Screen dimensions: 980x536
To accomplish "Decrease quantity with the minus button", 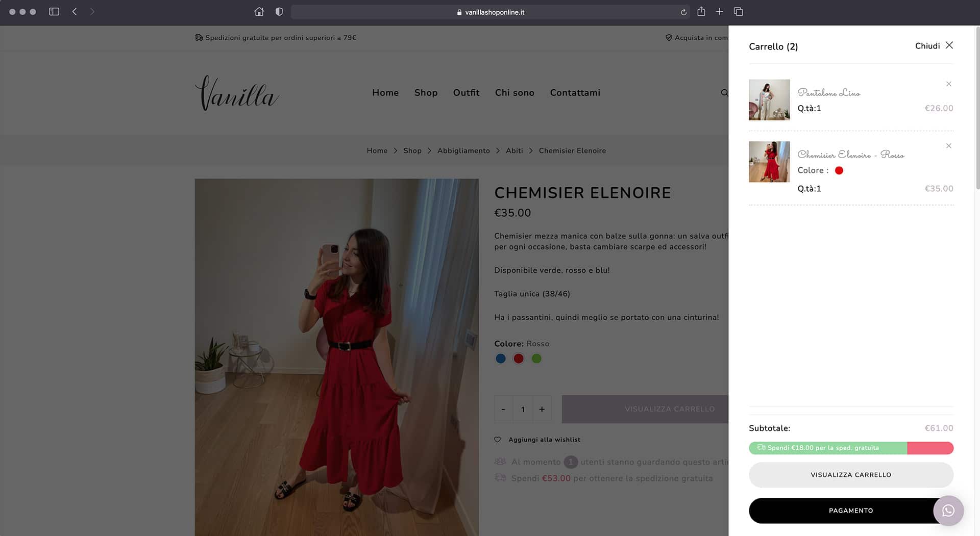I will (x=504, y=409).
